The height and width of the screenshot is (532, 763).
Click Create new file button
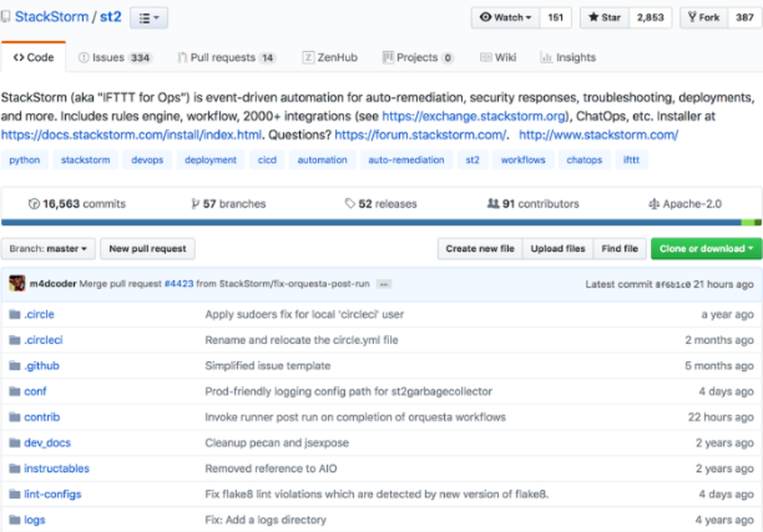[480, 249]
